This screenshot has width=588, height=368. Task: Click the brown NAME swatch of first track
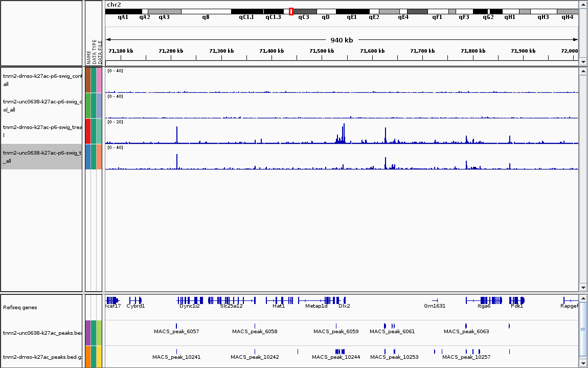point(88,80)
